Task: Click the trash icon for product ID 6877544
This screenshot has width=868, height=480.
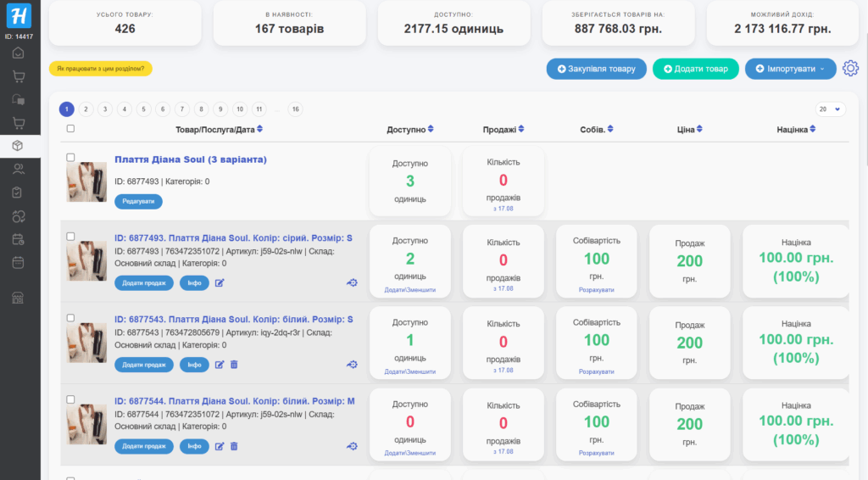Action: (234, 445)
